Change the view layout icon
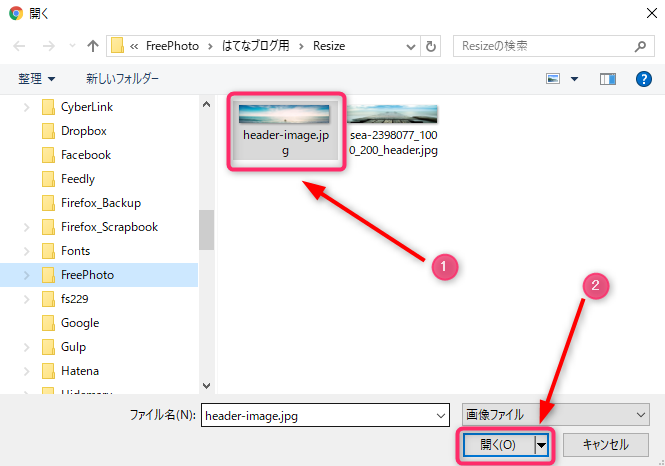665x466 pixels. (553, 79)
